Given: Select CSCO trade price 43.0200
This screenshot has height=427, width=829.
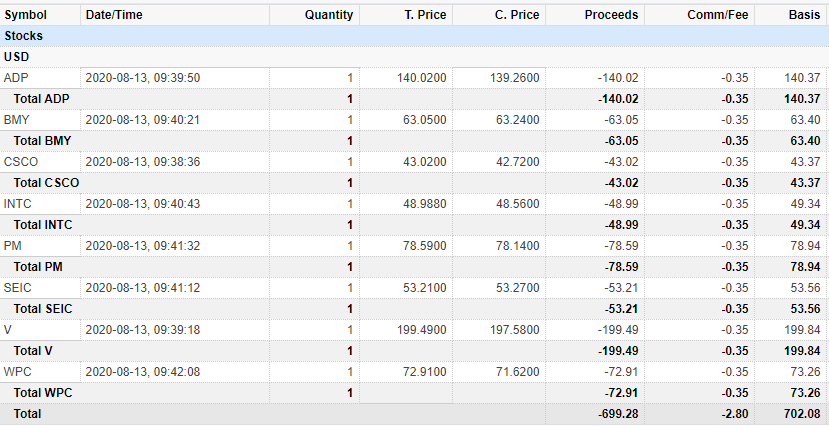Looking at the screenshot, I should (x=425, y=162).
